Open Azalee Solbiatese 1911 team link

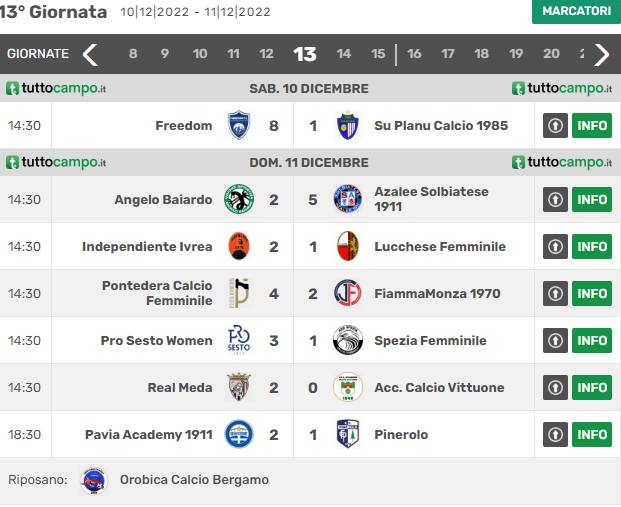click(x=431, y=199)
